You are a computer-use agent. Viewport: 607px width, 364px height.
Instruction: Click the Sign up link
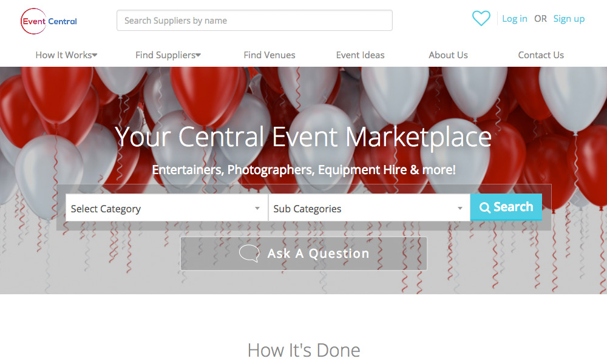pyautogui.click(x=569, y=19)
